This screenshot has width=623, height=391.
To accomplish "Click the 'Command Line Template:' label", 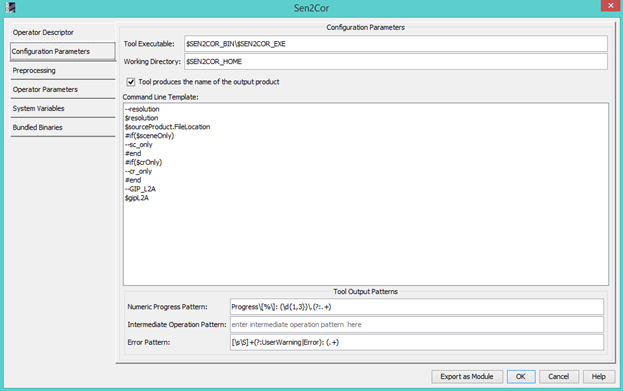I will tap(161, 97).
